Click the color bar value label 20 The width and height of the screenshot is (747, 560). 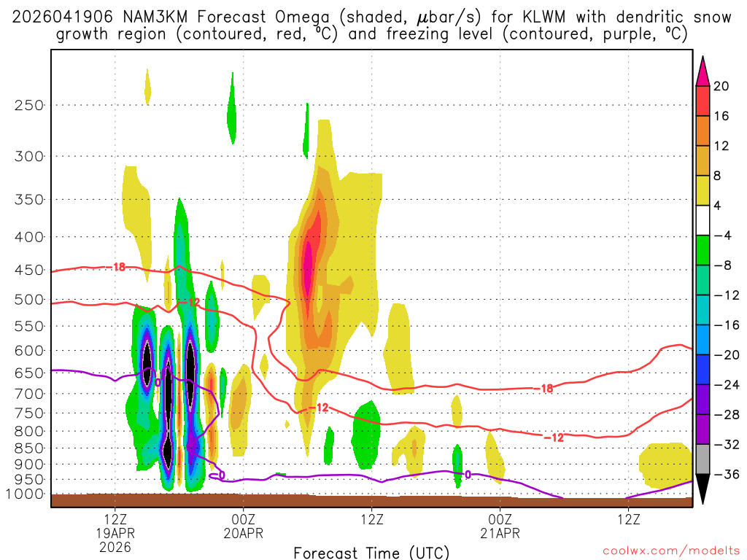coord(721,86)
